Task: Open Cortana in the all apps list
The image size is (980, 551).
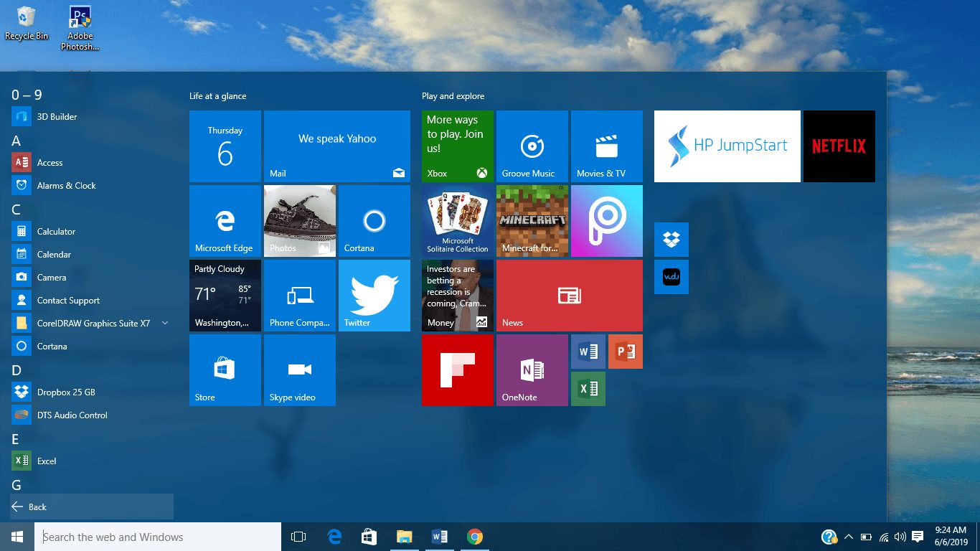Action: tap(92, 346)
